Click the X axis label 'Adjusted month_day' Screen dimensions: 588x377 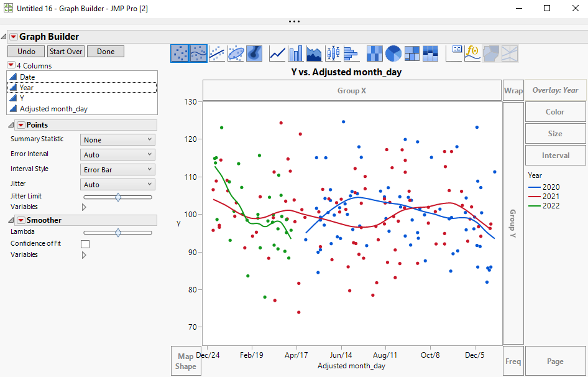pyautogui.click(x=351, y=366)
